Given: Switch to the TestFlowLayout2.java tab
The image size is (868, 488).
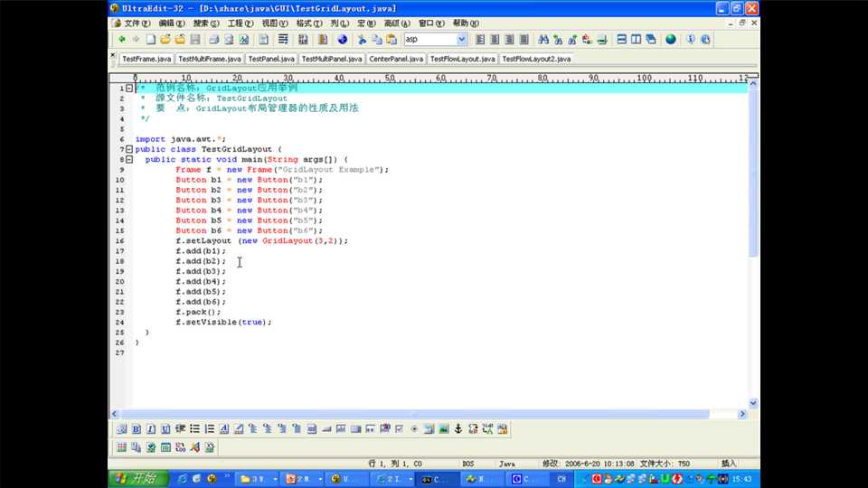Looking at the screenshot, I should pos(536,59).
